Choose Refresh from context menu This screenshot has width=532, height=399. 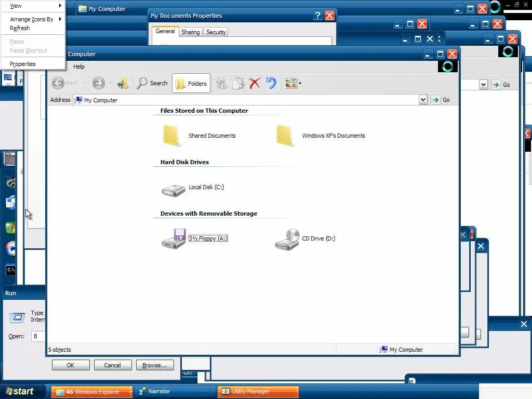pos(33,28)
